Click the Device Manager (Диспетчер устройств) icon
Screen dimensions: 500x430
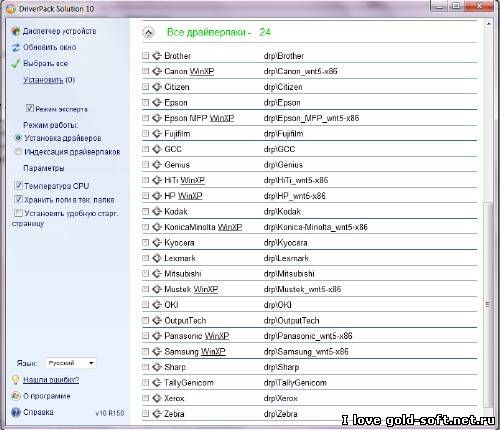click(15, 31)
